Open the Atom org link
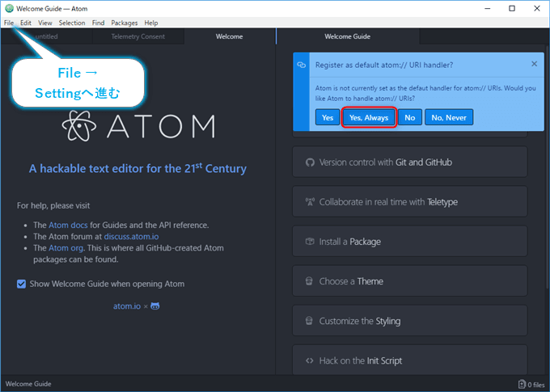Image resolution: width=550 pixels, height=392 pixels. (x=66, y=248)
